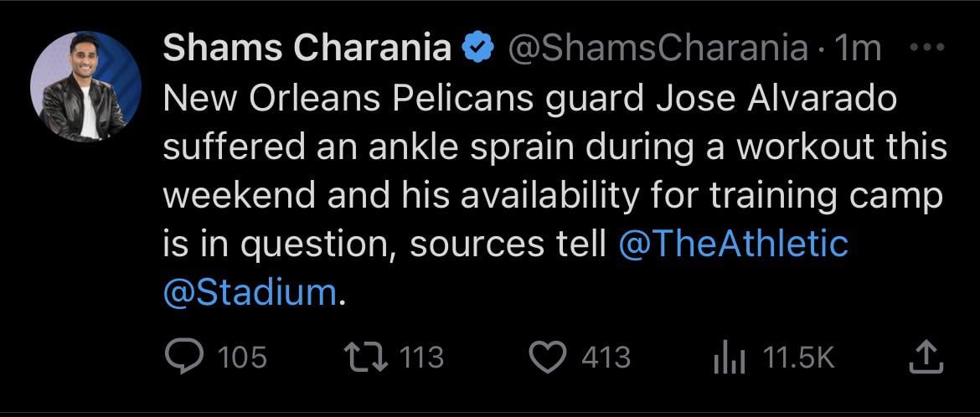
Task: Click "New Orleans Pelicans" in the tweet text
Action: tap(348, 99)
